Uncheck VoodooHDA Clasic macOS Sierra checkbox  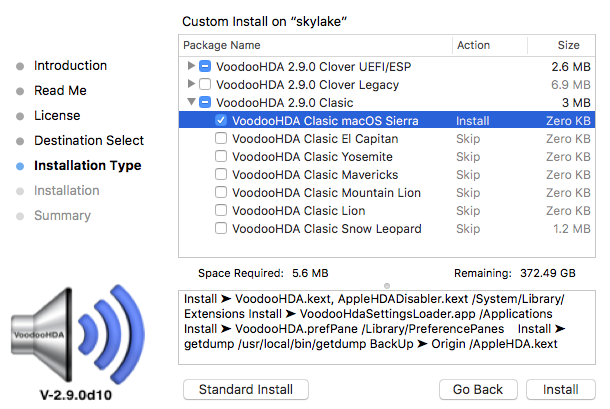pos(221,120)
